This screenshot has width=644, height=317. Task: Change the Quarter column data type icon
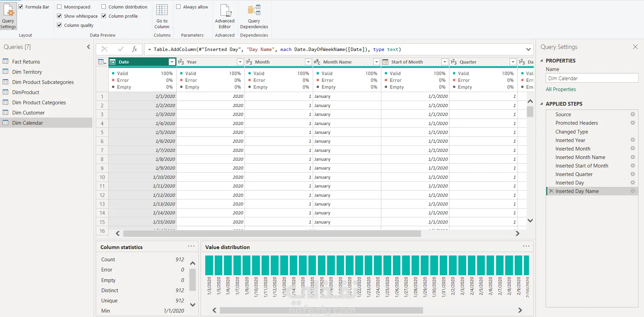tap(454, 62)
